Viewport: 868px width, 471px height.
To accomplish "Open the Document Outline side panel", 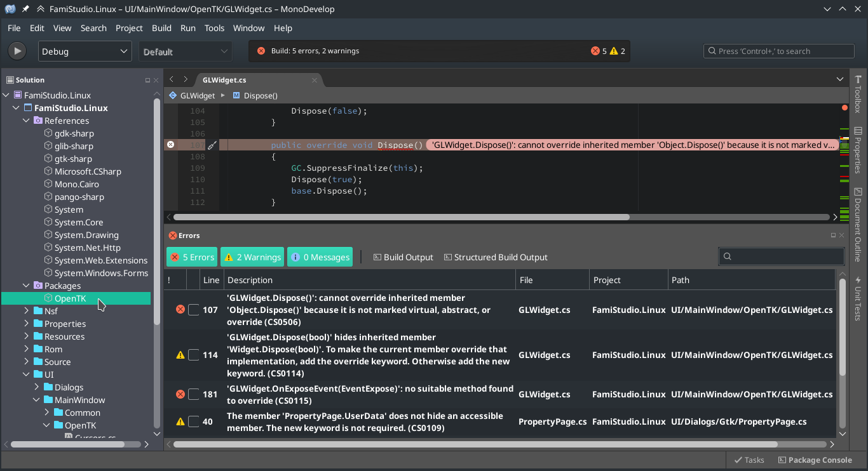I will [858, 224].
